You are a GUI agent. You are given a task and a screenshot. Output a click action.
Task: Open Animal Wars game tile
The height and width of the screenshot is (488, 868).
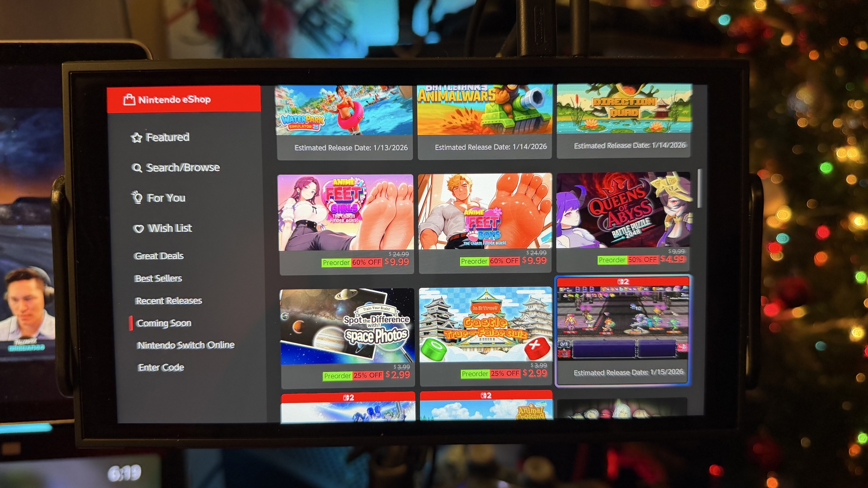click(x=484, y=110)
